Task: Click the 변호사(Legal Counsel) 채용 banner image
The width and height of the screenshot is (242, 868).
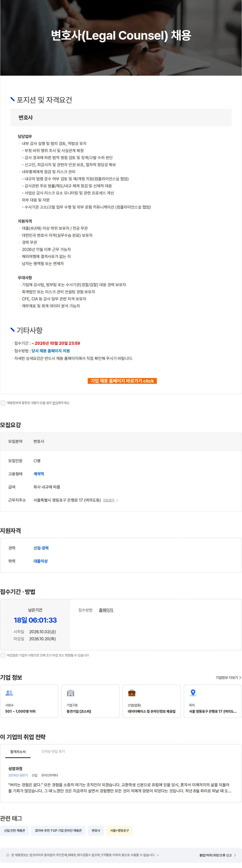Action: coord(121,38)
